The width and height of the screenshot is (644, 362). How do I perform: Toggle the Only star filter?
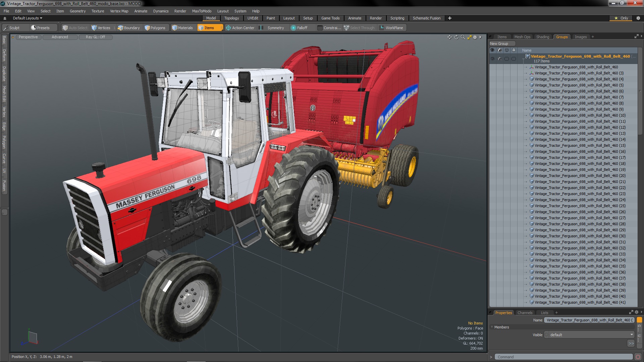point(621,18)
